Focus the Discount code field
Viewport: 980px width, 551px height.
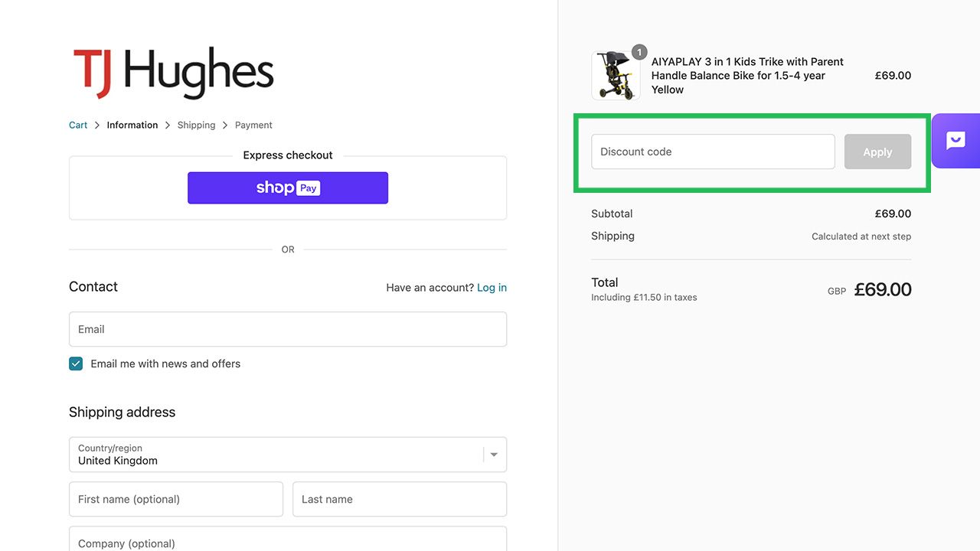coord(713,152)
